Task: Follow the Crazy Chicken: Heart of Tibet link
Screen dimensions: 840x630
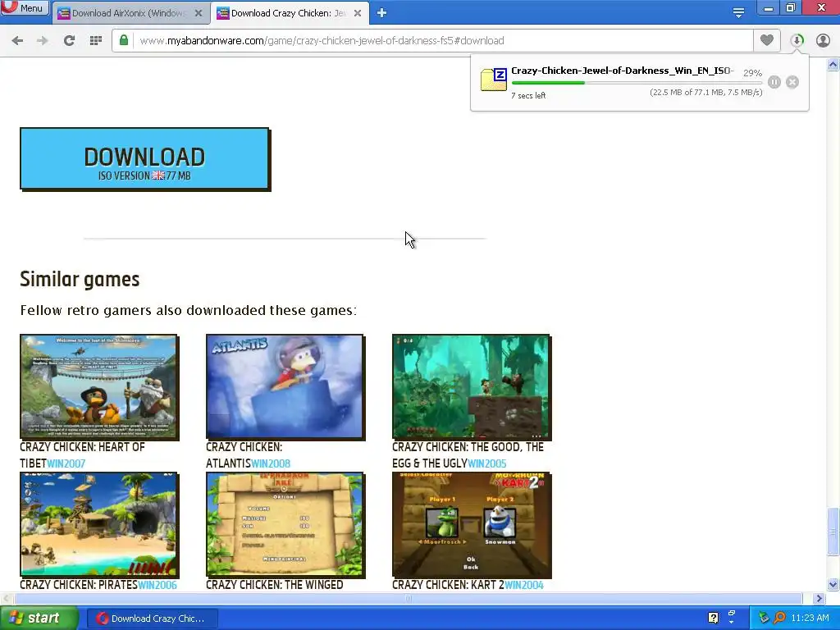Action: point(82,454)
